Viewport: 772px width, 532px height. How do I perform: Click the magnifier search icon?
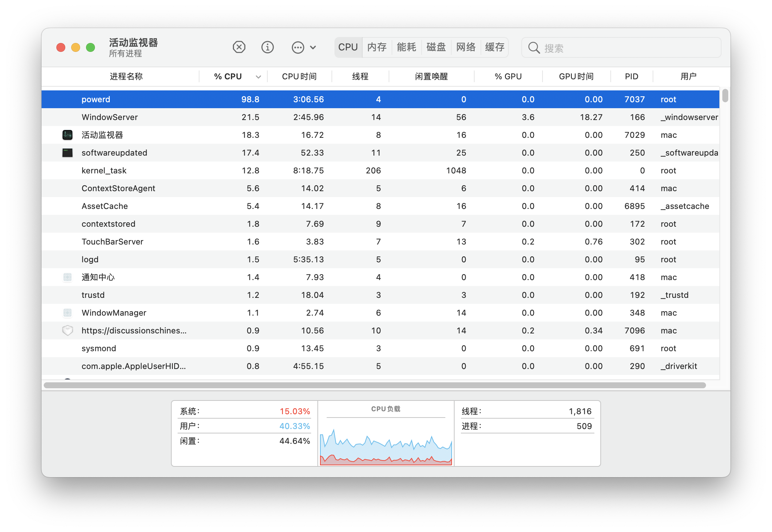(x=534, y=48)
